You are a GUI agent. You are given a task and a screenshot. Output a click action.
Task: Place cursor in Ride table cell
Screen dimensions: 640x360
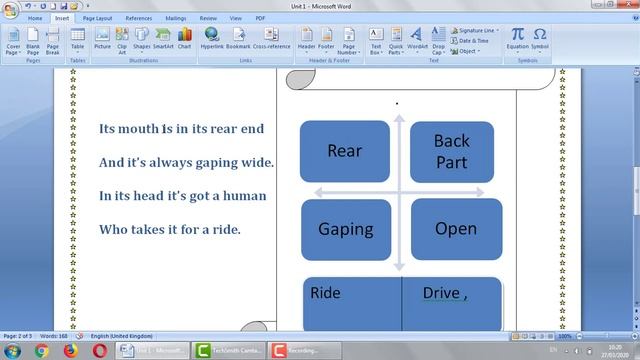click(x=352, y=304)
